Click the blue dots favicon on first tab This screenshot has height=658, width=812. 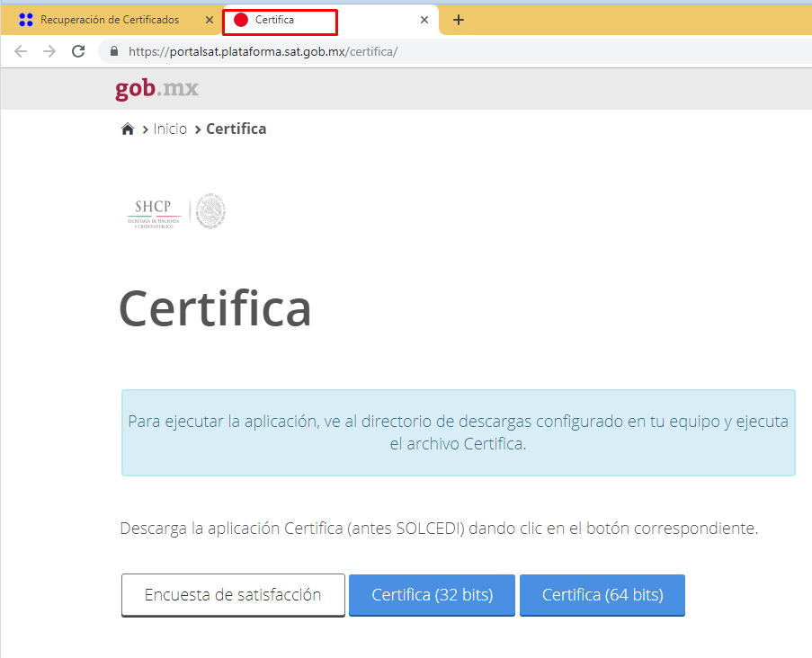(x=26, y=20)
